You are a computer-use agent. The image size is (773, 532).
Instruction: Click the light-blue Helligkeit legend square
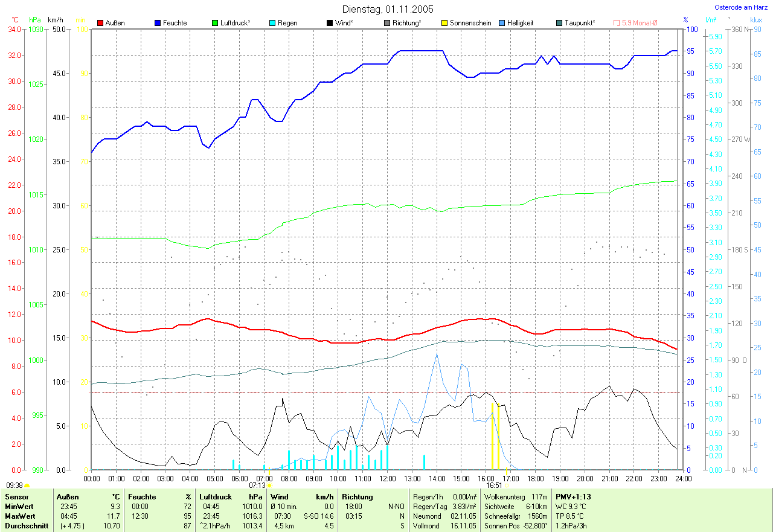coord(502,23)
